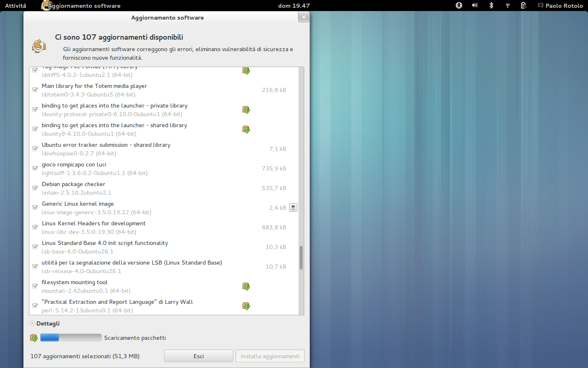The height and width of the screenshot is (368, 588).
Task: Toggle lightsoff update checkbox
Action: [35, 168]
